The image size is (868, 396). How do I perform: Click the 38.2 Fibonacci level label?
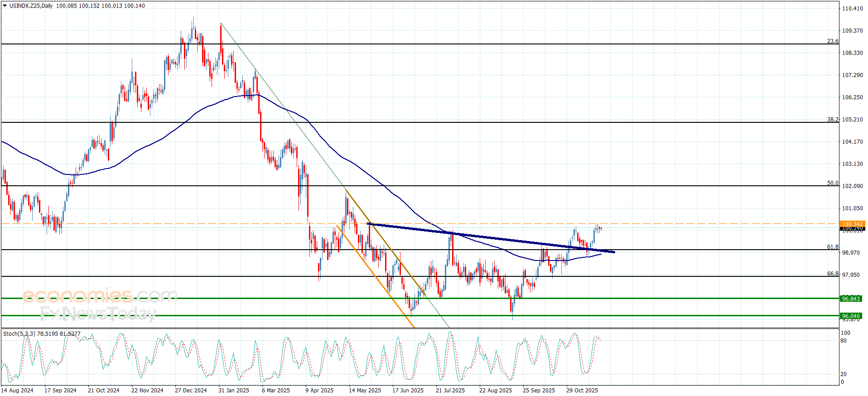click(833, 120)
